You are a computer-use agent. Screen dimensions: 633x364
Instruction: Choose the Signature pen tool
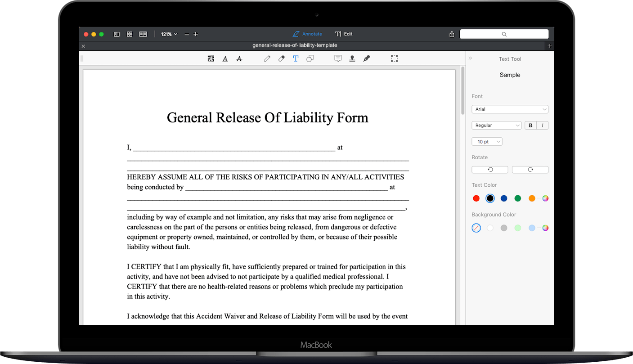click(366, 58)
